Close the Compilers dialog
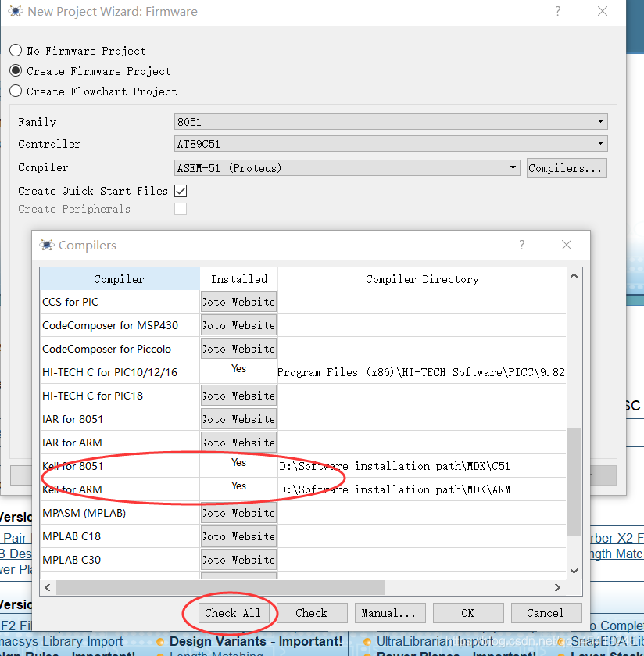 (x=567, y=245)
